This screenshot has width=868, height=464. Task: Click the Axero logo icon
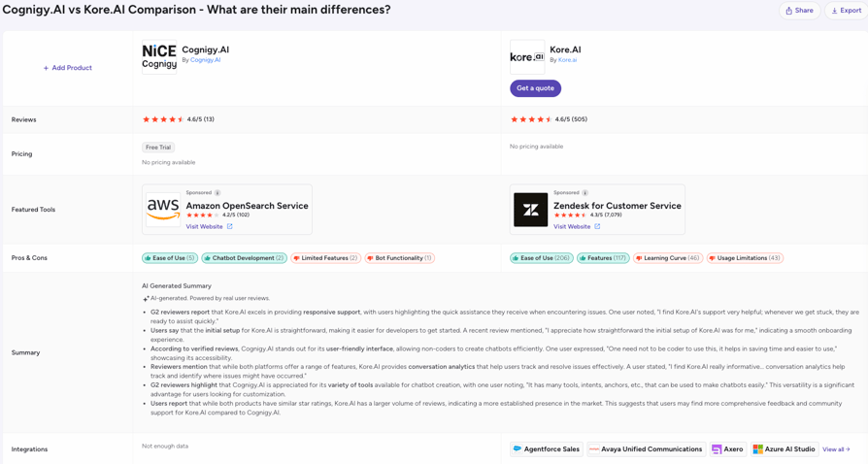click(x=717, y=449)
